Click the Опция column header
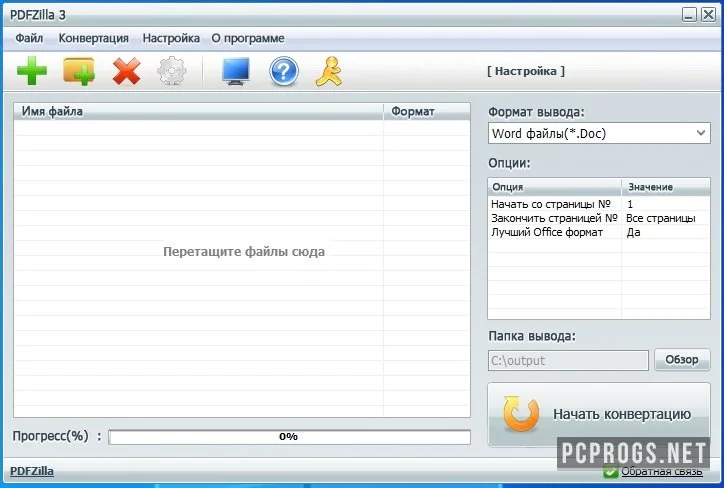724x488 pixels. 555,187
